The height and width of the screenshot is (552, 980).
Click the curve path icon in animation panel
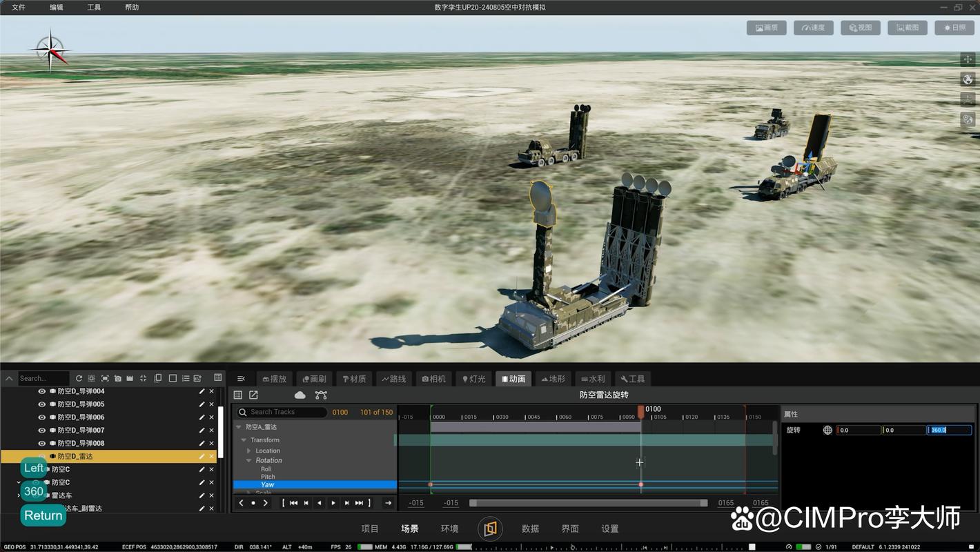click(x=321, y=395)
